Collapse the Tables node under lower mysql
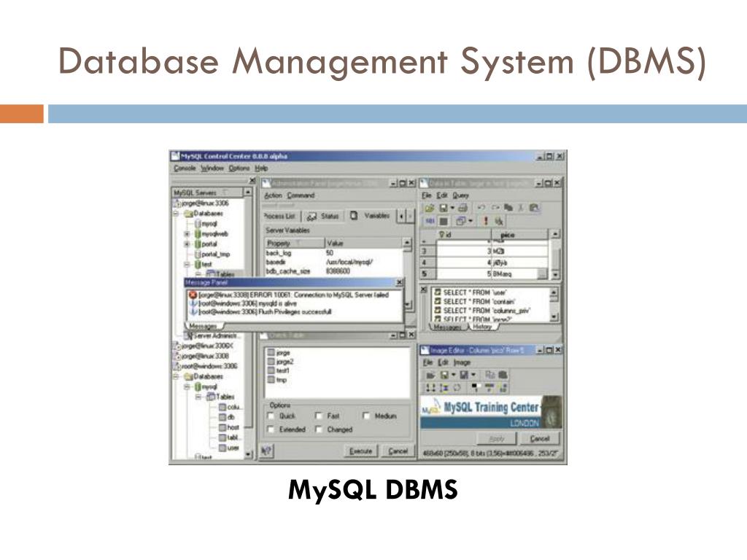 198,397
